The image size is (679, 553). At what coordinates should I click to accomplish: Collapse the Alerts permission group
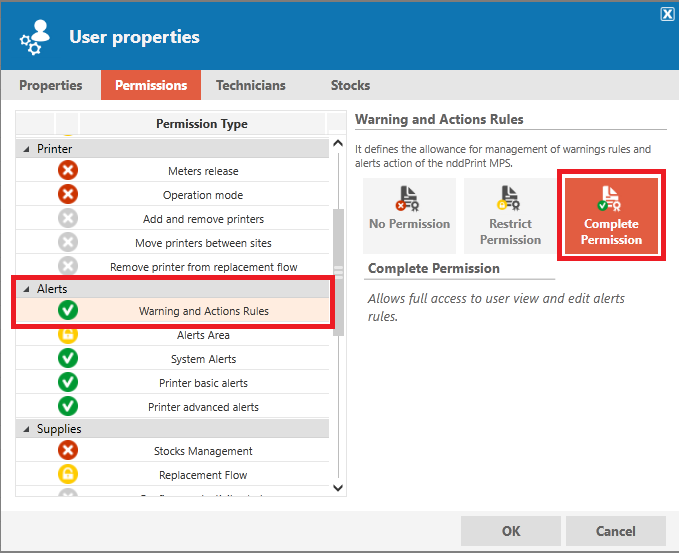(26, 289)
